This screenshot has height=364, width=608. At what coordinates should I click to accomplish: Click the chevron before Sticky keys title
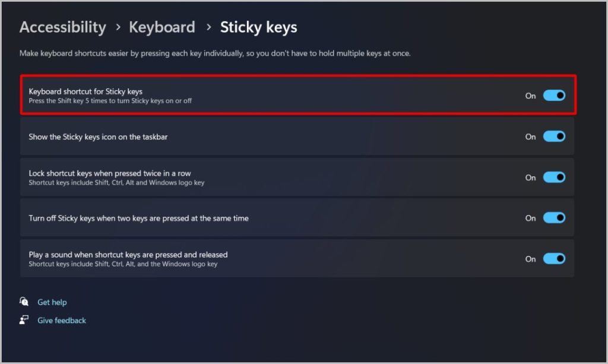coord(209,27)
